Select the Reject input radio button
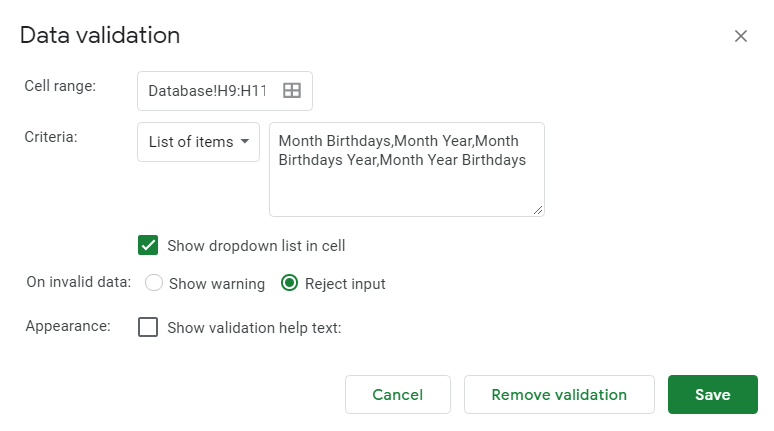 [x=289, y=283]
